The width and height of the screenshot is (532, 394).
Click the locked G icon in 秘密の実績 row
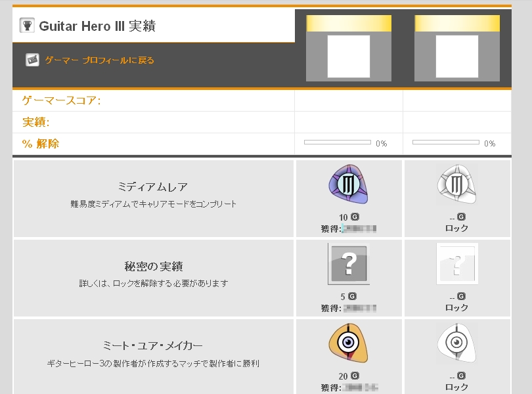[461, 296]
